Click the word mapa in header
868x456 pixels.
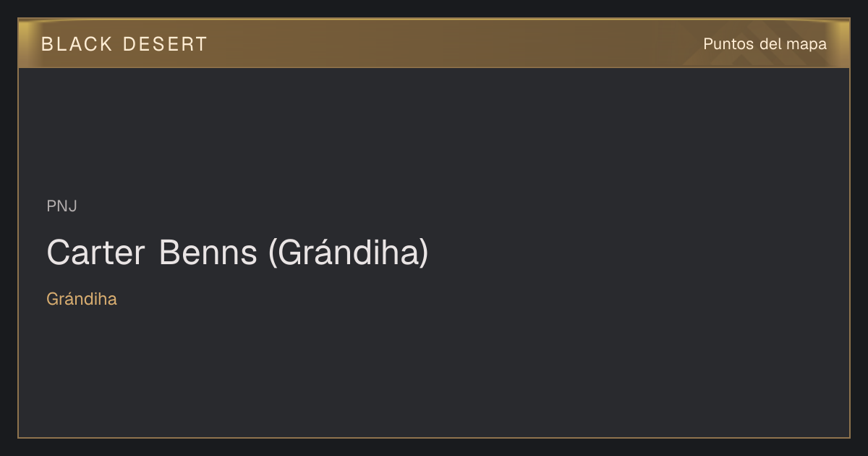(807, 44)
